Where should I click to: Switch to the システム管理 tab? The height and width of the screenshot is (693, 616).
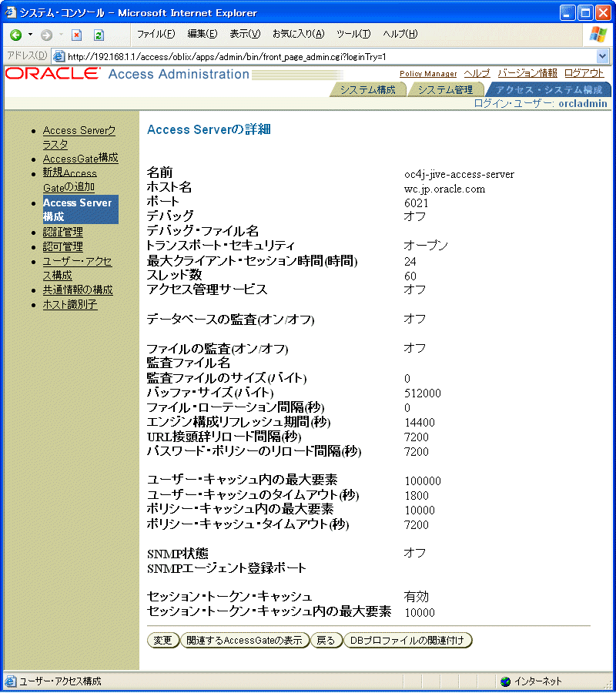tap(445, 90)
